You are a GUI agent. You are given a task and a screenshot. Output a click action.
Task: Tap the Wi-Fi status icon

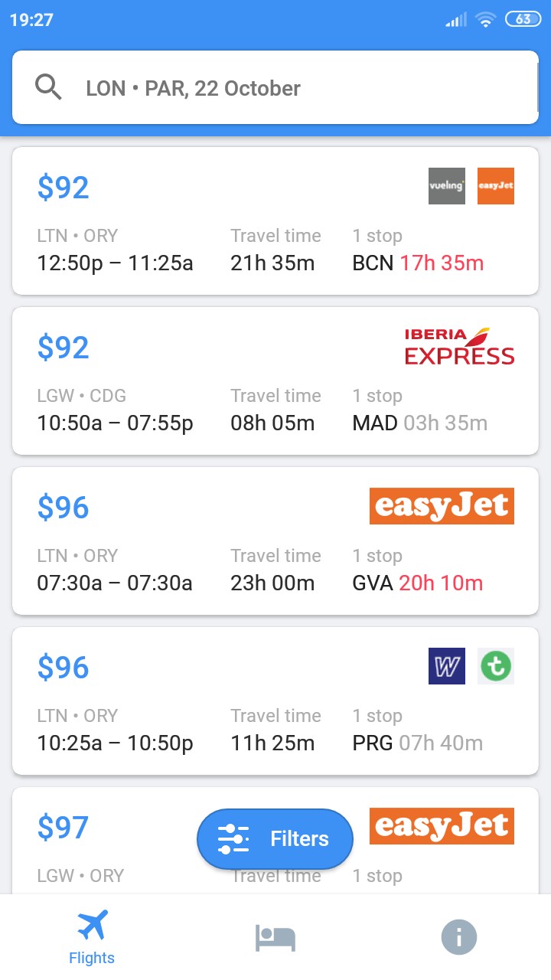click(485, 20)
